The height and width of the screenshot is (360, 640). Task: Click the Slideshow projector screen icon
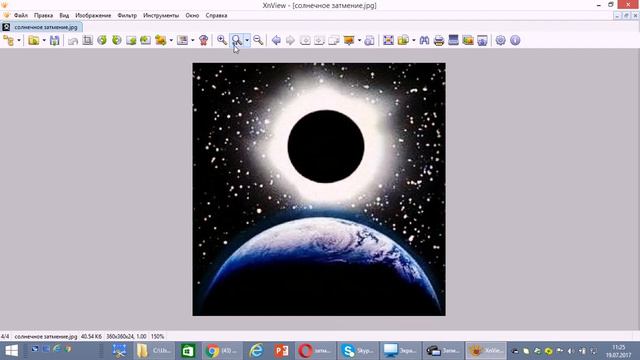349,40
